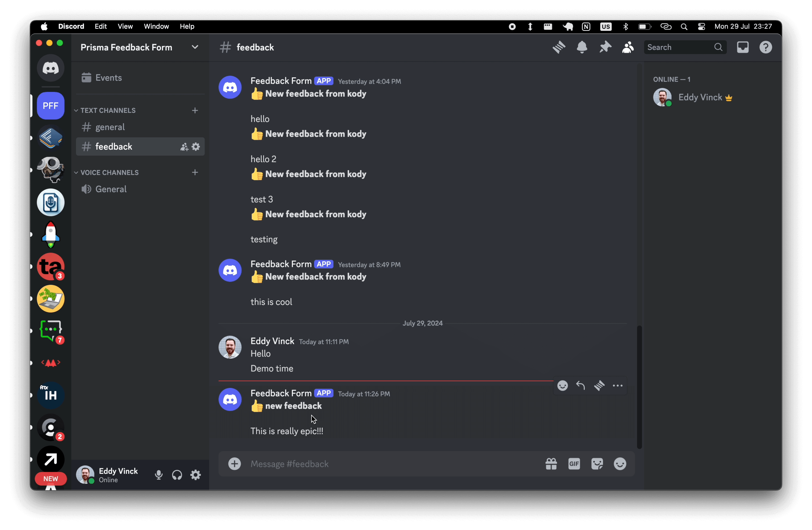
Task: Open the View menu in menu bar
Action: click(x=125, y=26)
